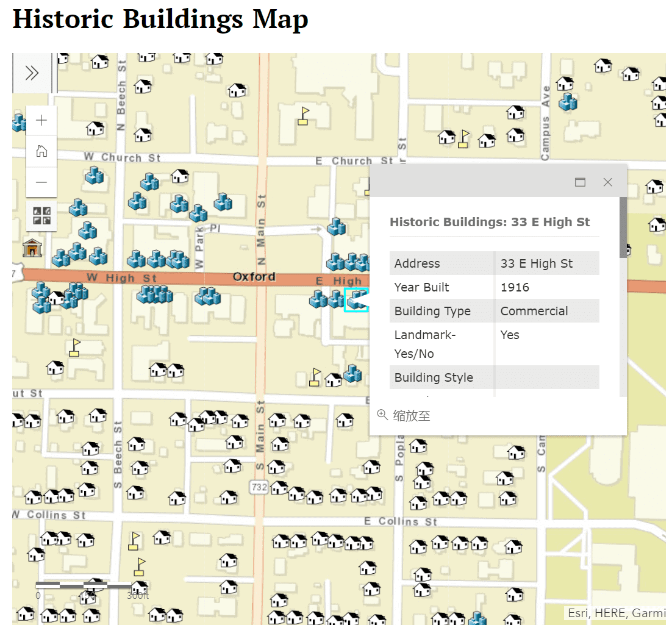
Task: Open the basemap gallery grid icon
Action: click(41, 215)
